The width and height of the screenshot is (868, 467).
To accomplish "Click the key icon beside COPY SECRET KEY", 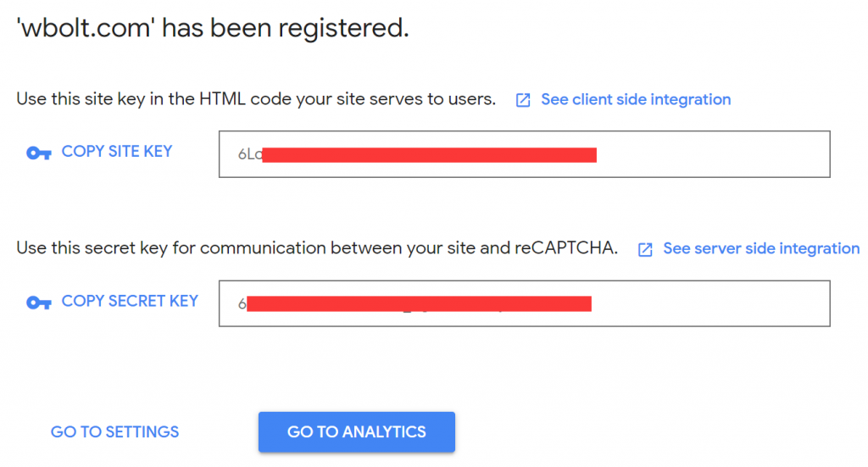I will tap(39, 303).
